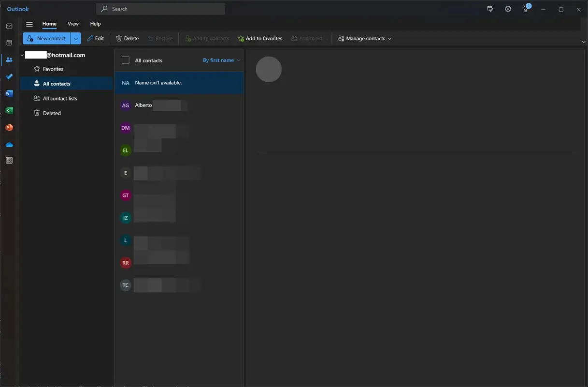Delete the selected contact
The image size is (588, 387).
tap(127, 38)
